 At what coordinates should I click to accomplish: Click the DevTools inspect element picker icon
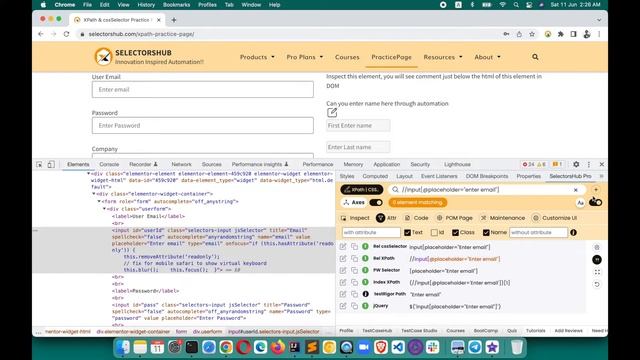pos(39,164)
